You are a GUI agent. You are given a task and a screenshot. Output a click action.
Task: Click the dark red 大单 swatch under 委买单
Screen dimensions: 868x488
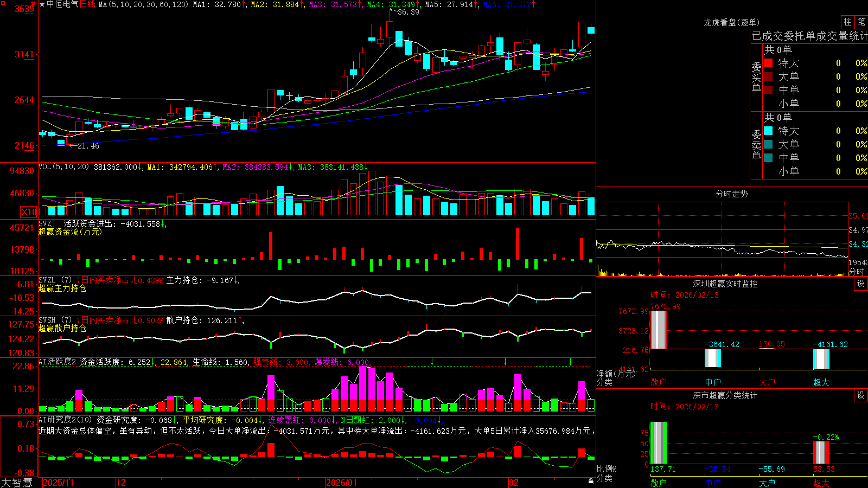point(768,76)
